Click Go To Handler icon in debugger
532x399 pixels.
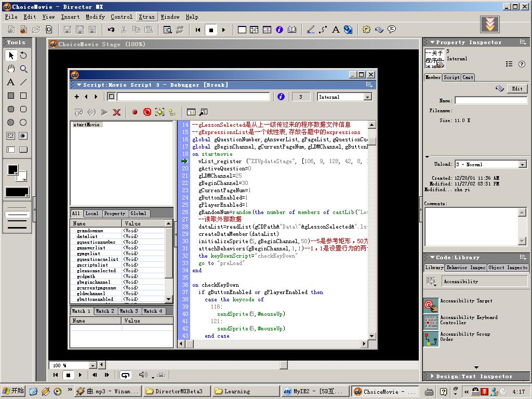204,112
